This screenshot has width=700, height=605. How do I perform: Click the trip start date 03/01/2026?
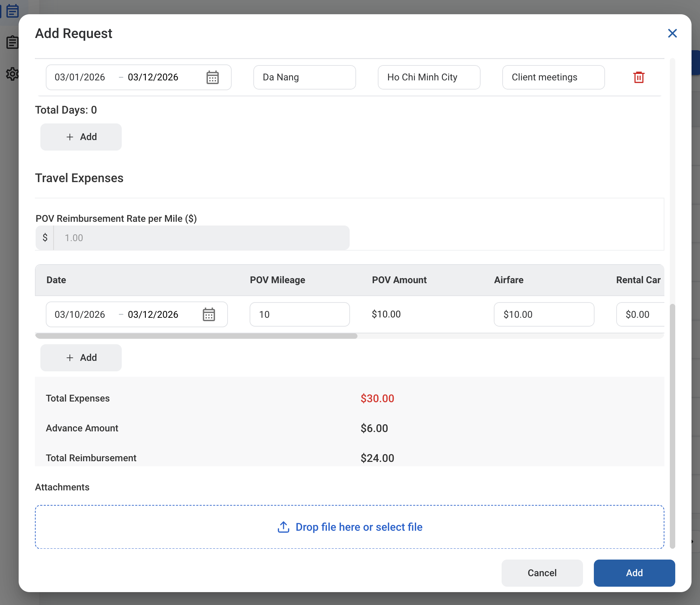point(80,77)
